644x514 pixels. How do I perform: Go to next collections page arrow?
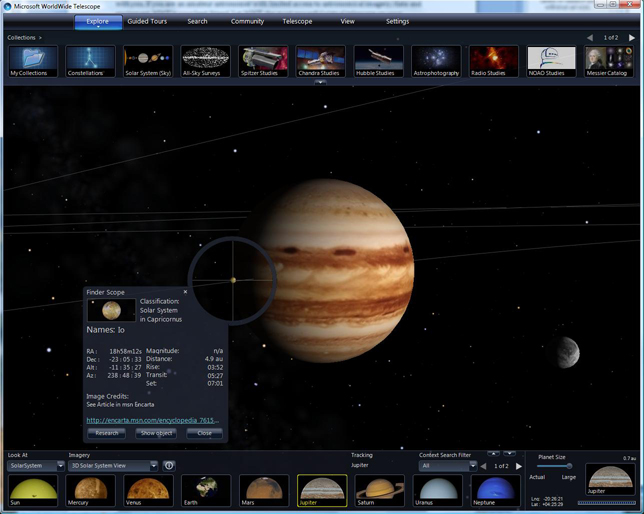tap(632, 38)
